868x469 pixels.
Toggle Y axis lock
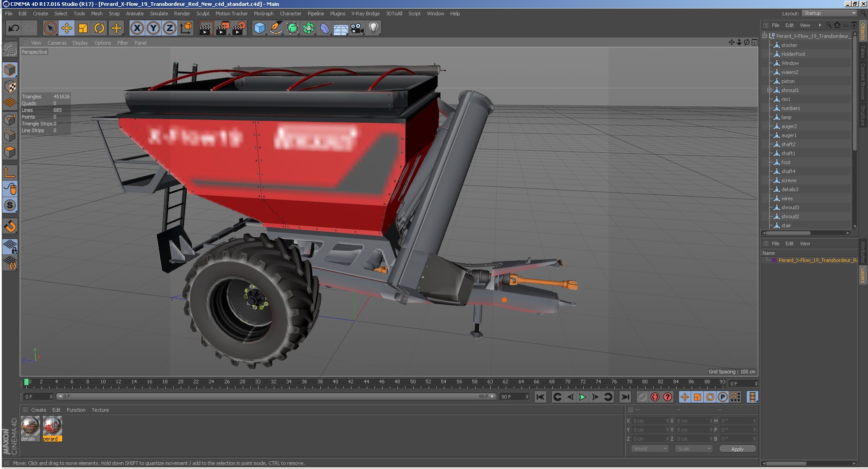tap(153, 28)
